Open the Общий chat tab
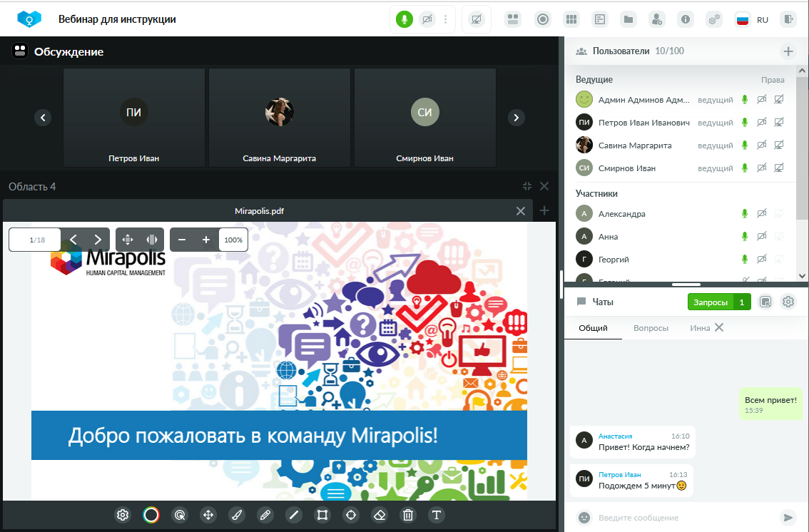 593,328
